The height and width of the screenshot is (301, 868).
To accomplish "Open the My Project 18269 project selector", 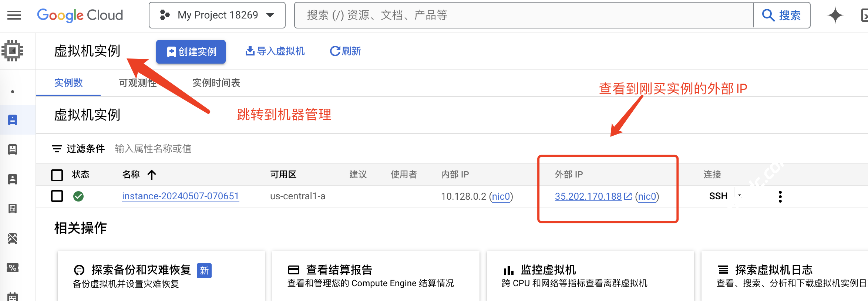I will tap(217, 15).
